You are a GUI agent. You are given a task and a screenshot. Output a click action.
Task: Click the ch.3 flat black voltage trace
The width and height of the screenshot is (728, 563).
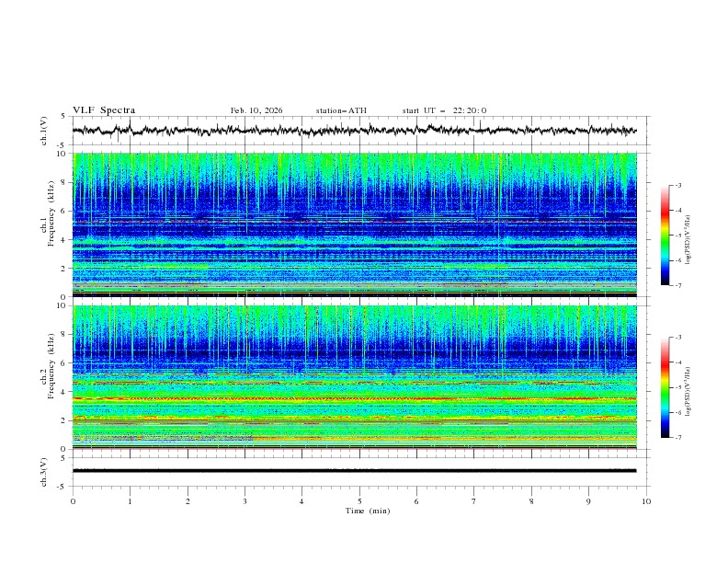355,471
